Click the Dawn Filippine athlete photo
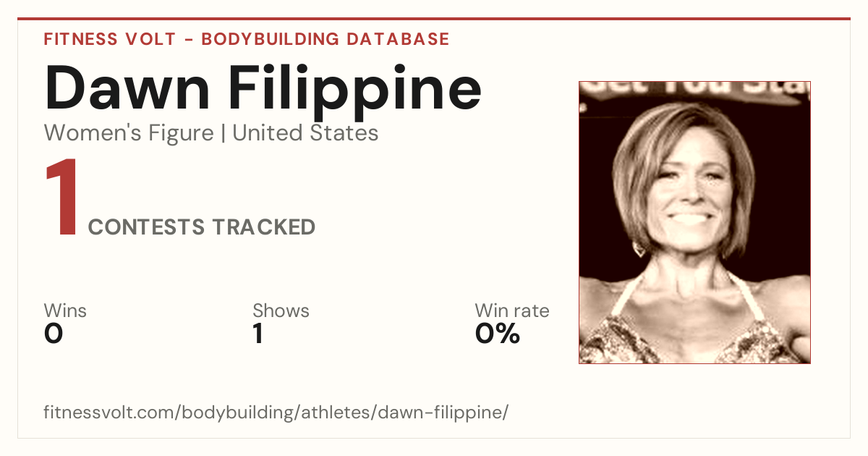The width and height of the screenshot is (868, 456). [694, 222]
